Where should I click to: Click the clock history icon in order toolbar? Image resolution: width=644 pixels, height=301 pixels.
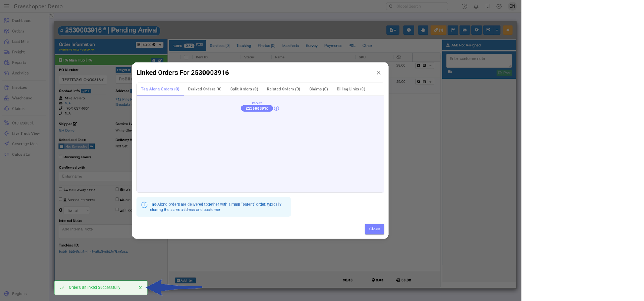pyautogui.click(x=409, y=30)
